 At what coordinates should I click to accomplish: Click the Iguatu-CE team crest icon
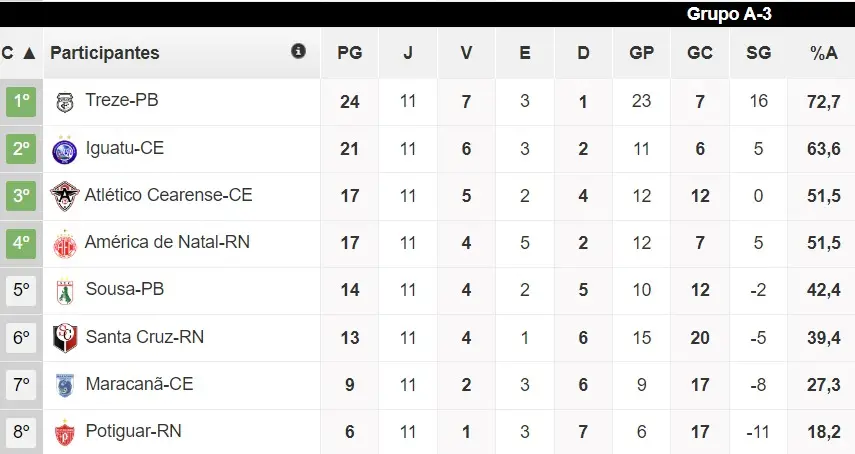pos(65,149)
